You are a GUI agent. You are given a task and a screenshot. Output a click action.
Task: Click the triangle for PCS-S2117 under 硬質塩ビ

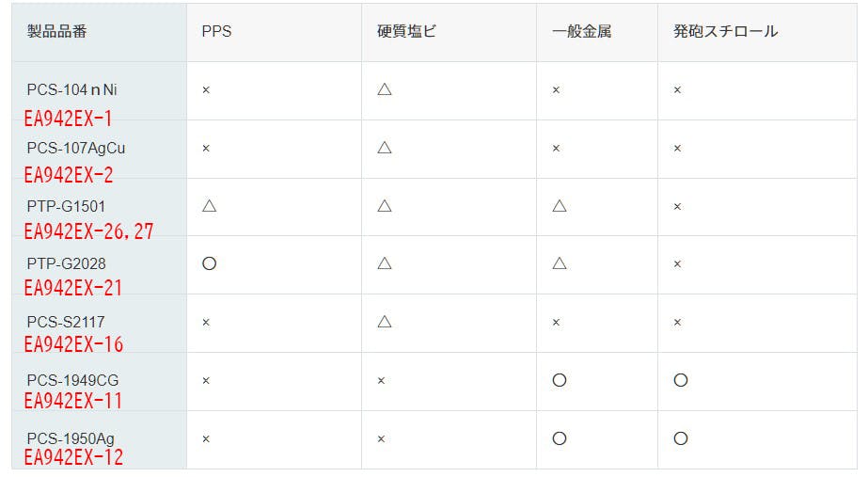click(384, 322)
